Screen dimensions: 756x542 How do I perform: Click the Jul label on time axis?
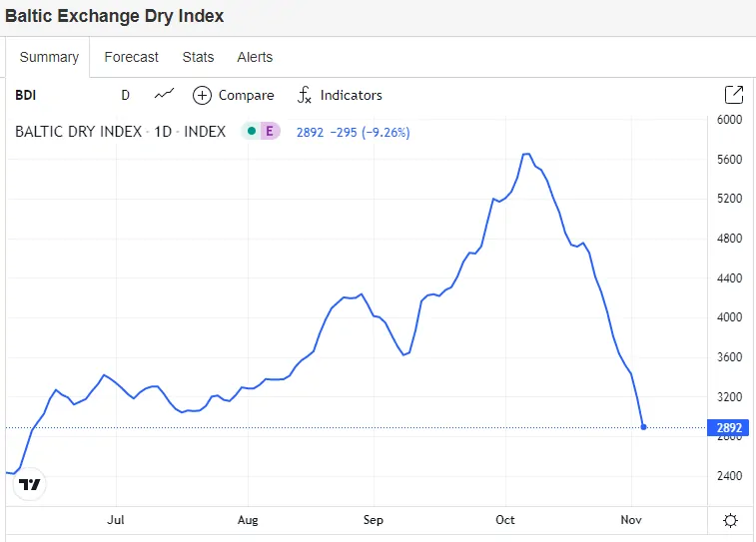pos(116,520)
